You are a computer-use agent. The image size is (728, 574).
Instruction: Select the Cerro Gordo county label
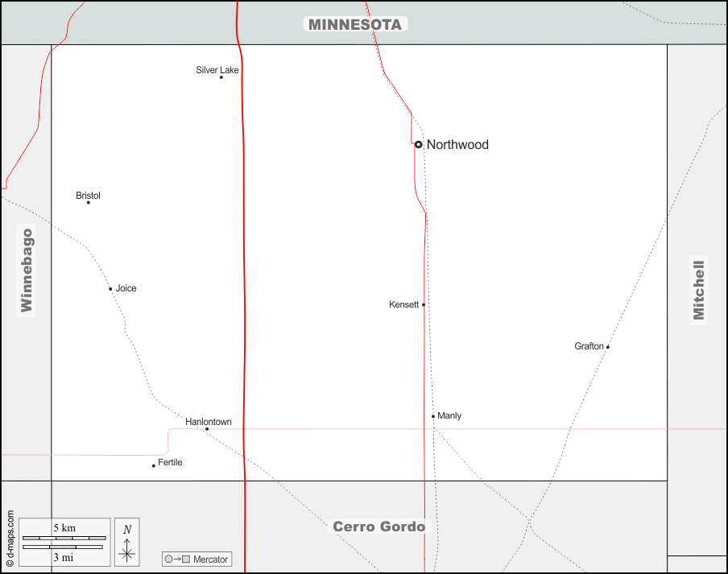[379, 527]
